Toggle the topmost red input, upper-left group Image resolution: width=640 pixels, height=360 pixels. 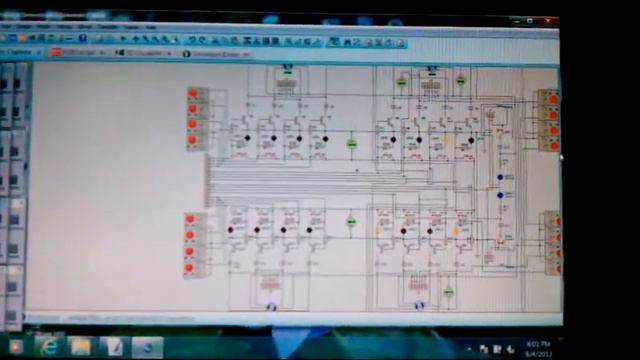[x=193, y=93]
